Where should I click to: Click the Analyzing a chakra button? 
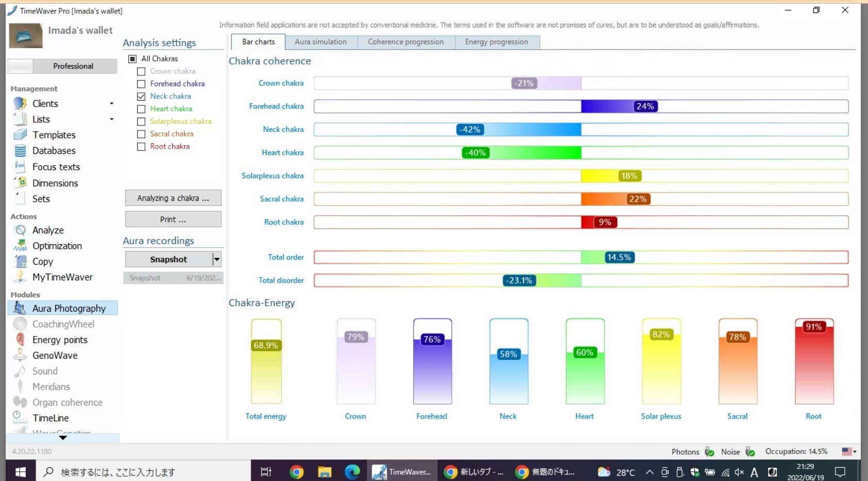pos(173,198)
